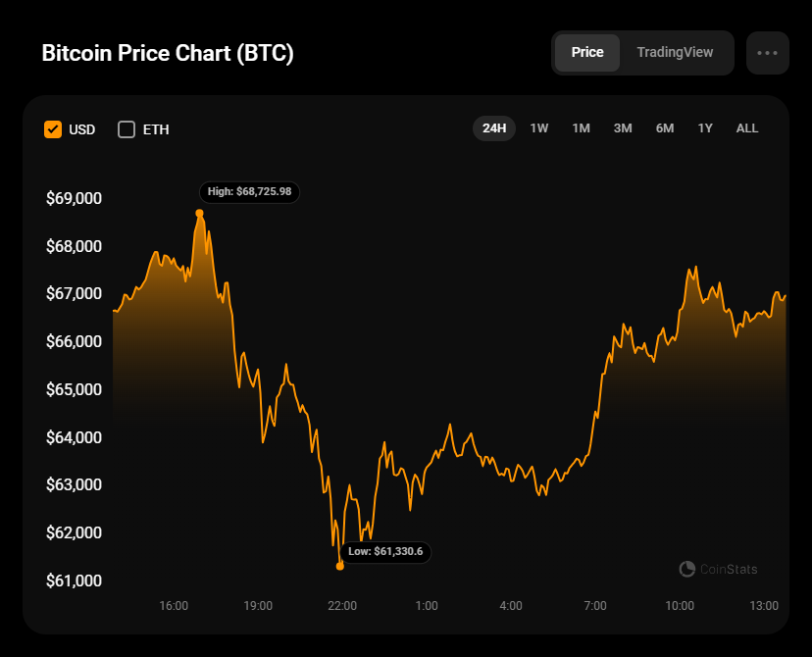This screenshot has height=657, width=812.
Task: Switch to the TradingView tab
Action: coord(675,53)
